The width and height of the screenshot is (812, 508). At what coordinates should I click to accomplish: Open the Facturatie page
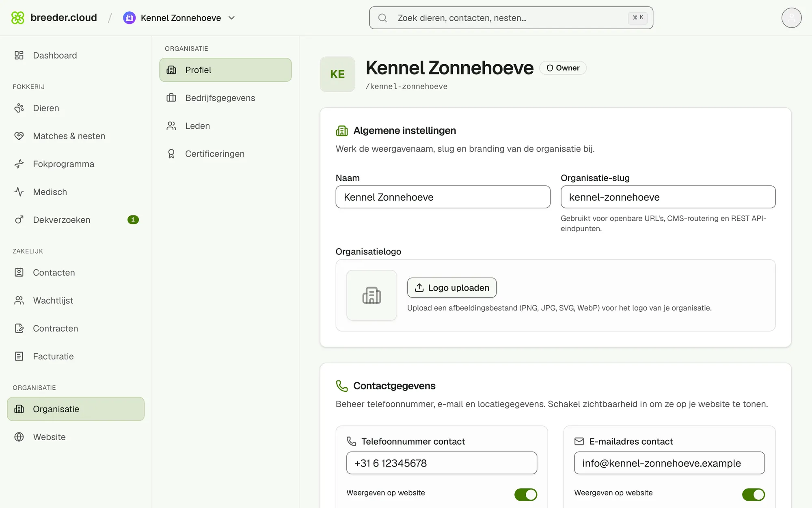tap(76, 356)
